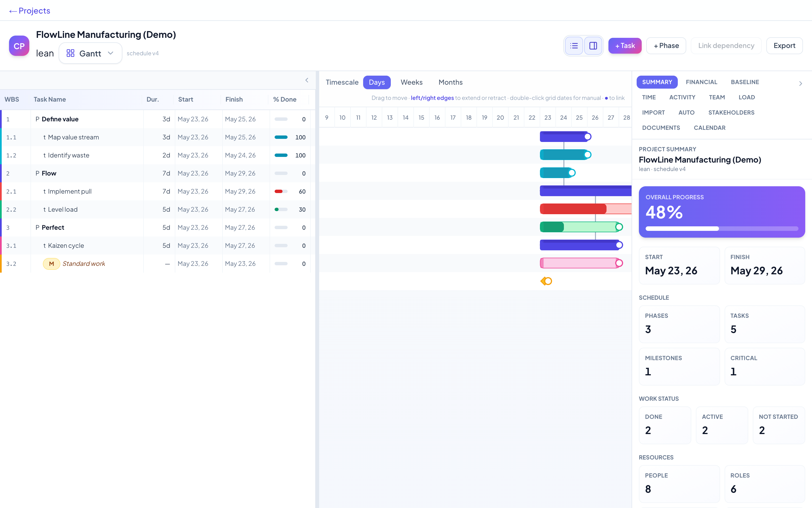The image size is (812, 508).
Task: Open the TEAM tab
Action: pyautogui.click(x=717, y=97)
